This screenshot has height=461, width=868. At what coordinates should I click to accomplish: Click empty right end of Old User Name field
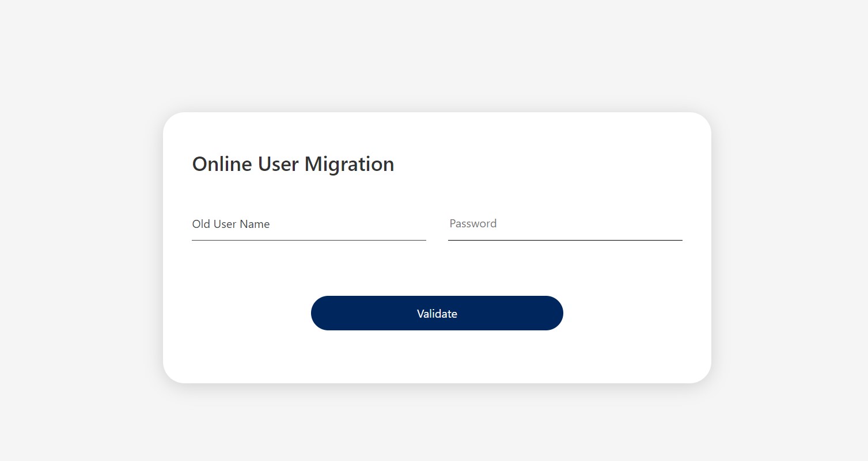click(x=403, y=224)
